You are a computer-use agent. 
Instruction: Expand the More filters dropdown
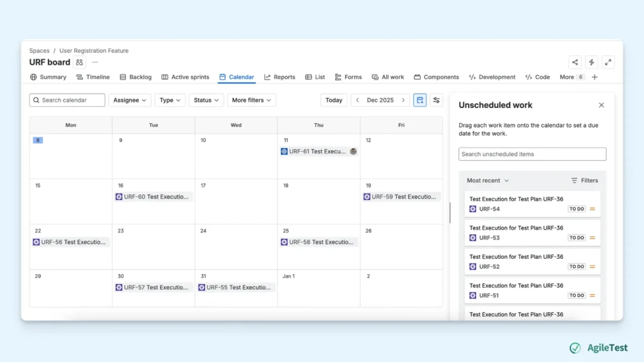click(252, 100)
